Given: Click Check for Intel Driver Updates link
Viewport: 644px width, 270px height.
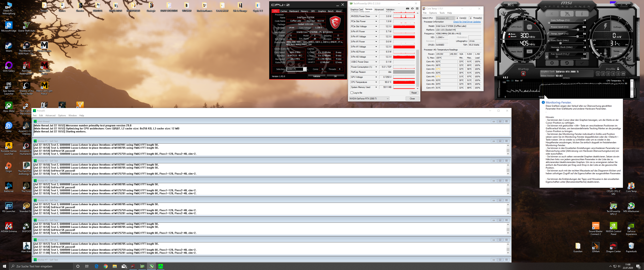Looking at the screenshot, I should tap(467, 22).
